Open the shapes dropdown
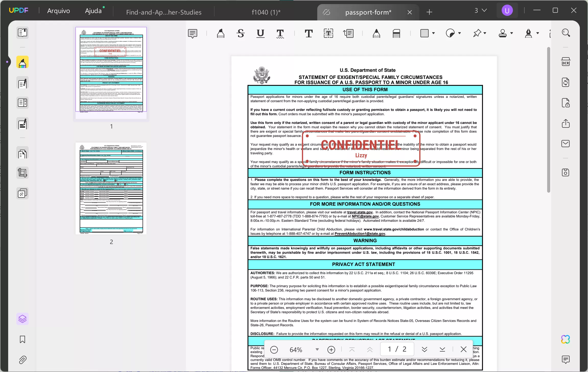This screenshot has height=372, width=588. click(x=433, y=33)
